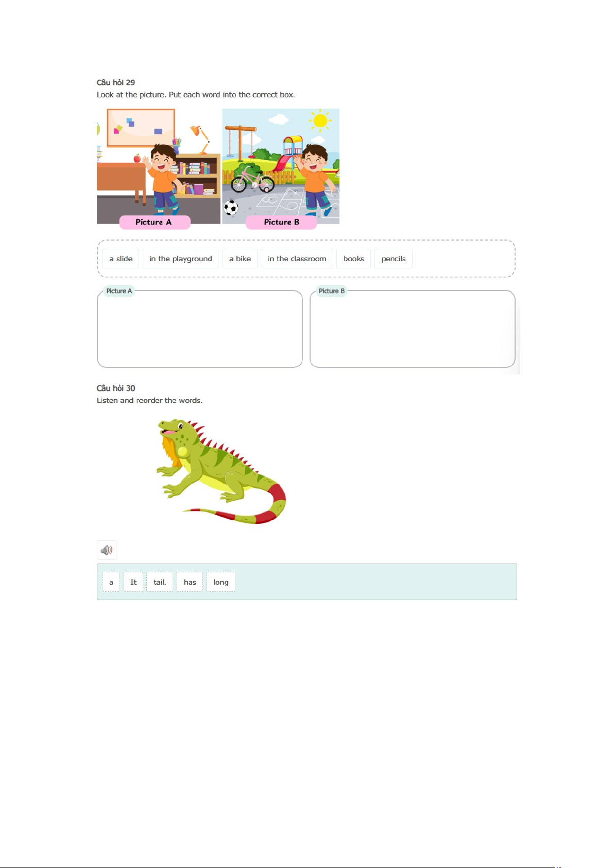Click inside the Picture A drop box
The height and width of the screenshot is (868, 614).
point(200,329)
